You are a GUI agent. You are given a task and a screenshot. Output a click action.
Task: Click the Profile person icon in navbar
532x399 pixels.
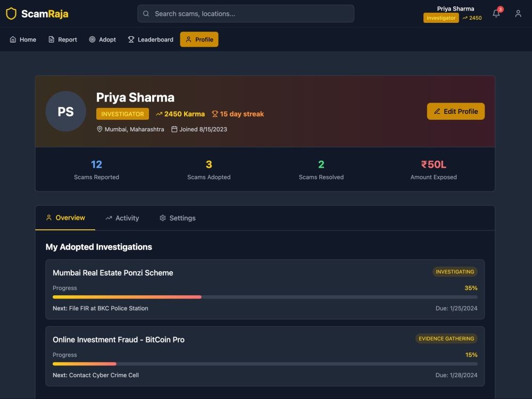(x=189, y=39)
